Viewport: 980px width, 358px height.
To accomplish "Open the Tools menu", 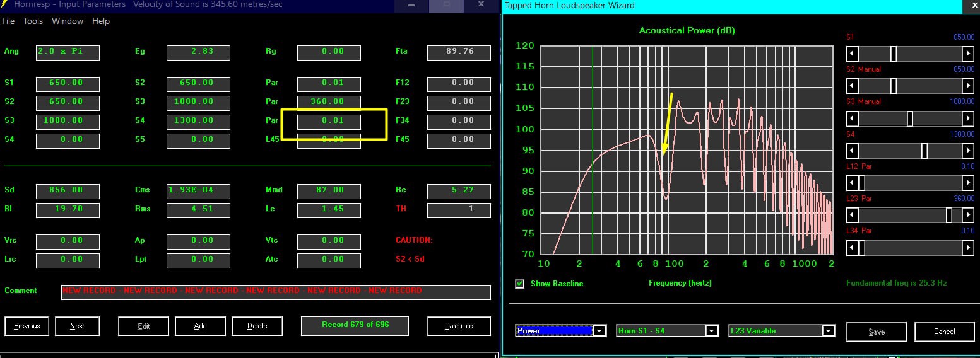I will tap(33, 21).
